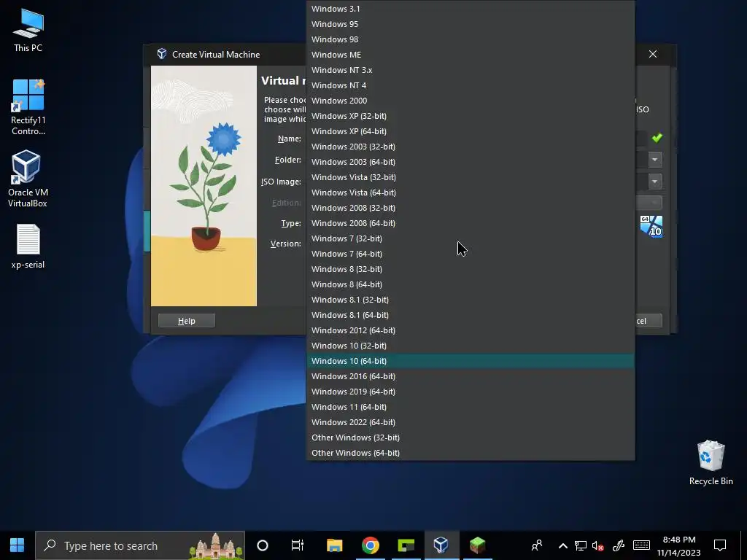This screenshot has width=747, height=560.
Task: Select Windows 2008 (32-bit)
Action: (x=471, y=208)
